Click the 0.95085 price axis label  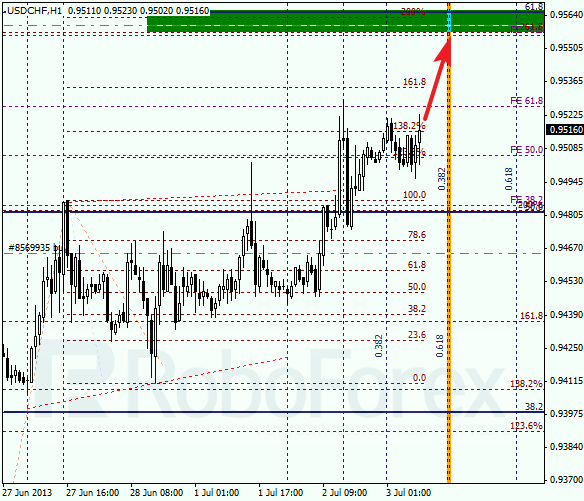pyautogui.click(x=565, y=148)
